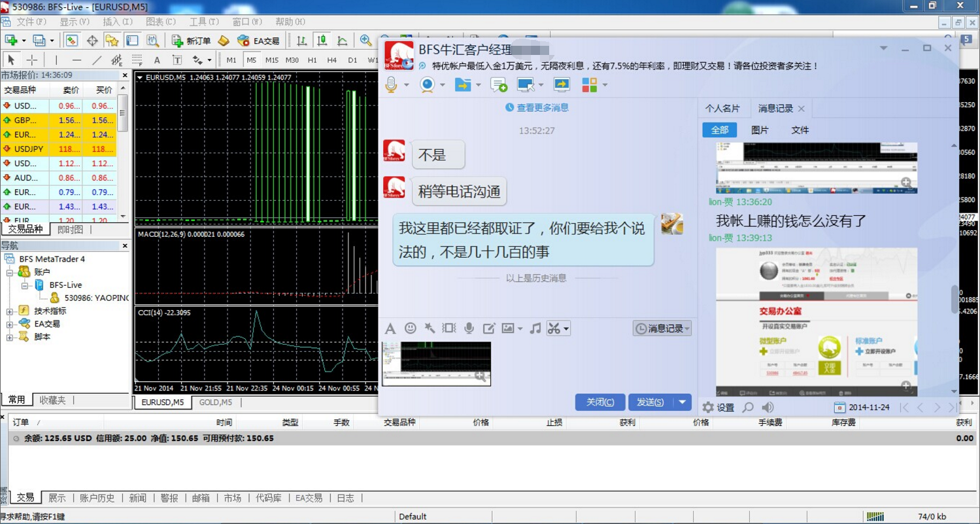The height and width of the screenshot is (524, 980).
Task: Expand the 技术指标 tree node
Action: point(10,311)
